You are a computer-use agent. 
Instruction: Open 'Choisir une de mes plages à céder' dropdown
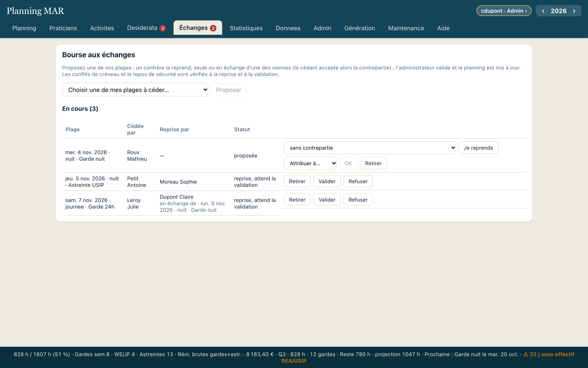135,90
